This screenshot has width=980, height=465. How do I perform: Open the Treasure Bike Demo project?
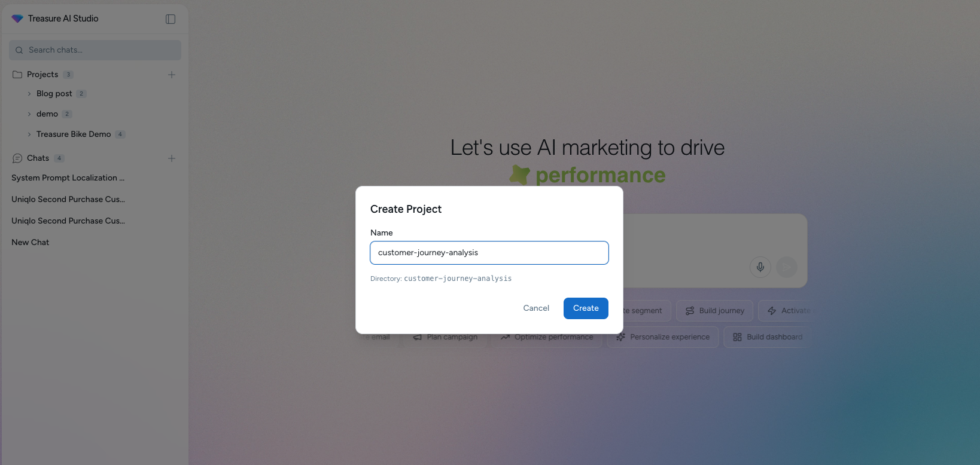pyautogui.click(x=74, y=134)
